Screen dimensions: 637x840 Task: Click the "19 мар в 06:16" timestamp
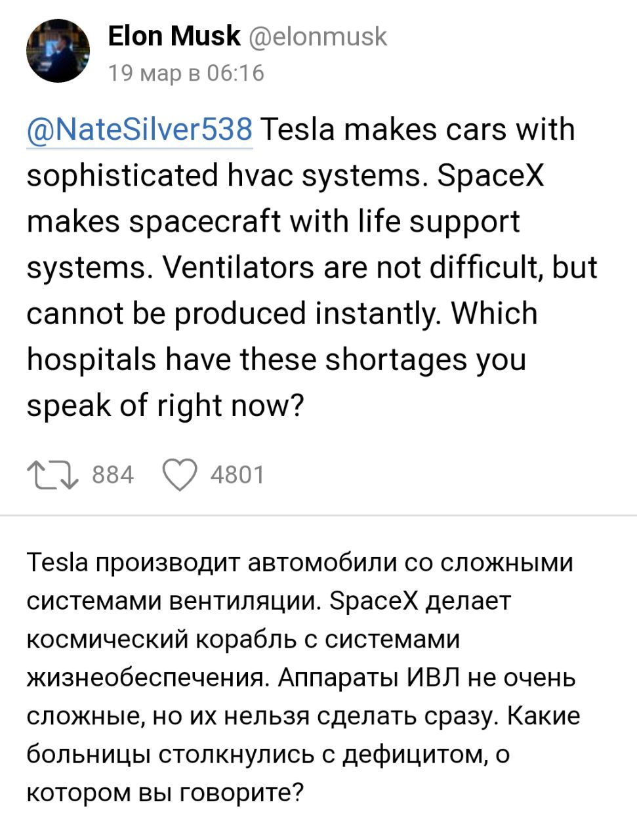[186, 72]
